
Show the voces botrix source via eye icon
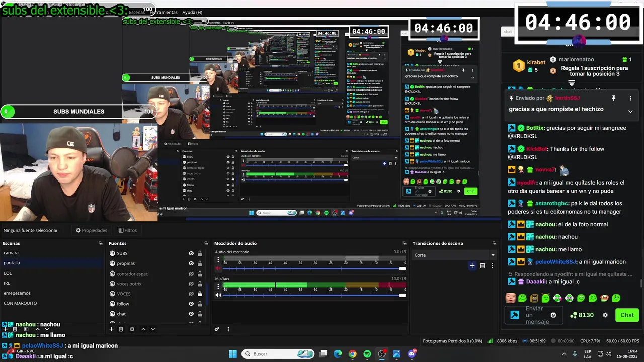point(191,284)
